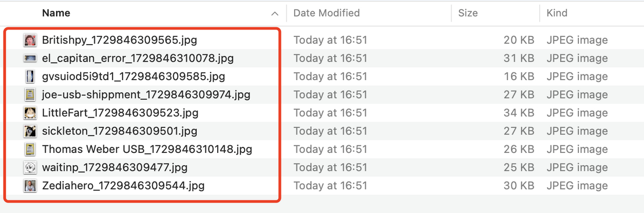Click the Britishpy jpg file thumbnail icon

[x=30, y=40]
